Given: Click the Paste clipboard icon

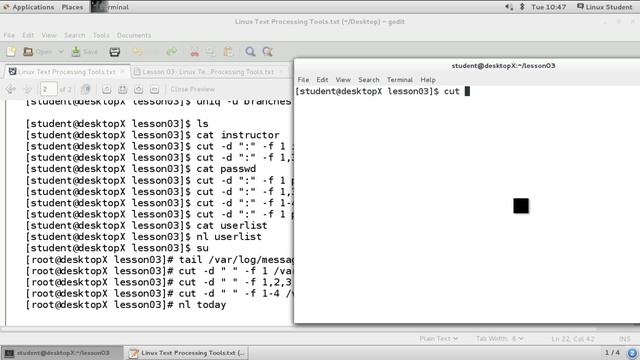Looking at the screenshot, I should coord(228,52).
